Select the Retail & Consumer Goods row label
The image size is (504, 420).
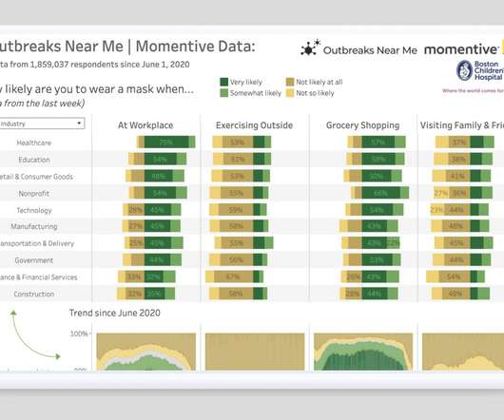pyautogui.click(x=37, y=177)
